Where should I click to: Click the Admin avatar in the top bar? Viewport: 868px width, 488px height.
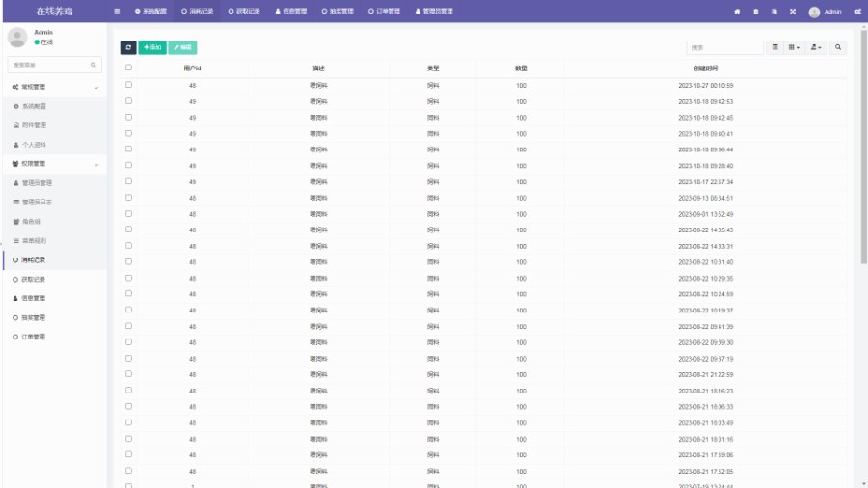[x=814, y=12]
